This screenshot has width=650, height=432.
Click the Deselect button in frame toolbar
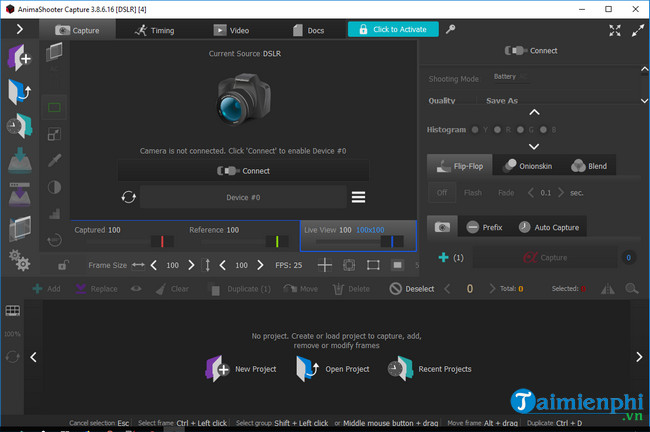[x=412, y=289]
